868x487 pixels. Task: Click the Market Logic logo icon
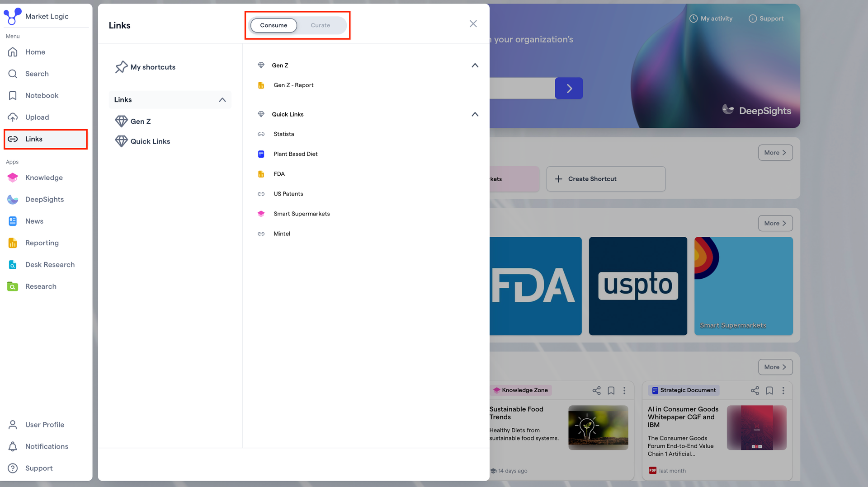pyautogui.click(x=13, y=16)
